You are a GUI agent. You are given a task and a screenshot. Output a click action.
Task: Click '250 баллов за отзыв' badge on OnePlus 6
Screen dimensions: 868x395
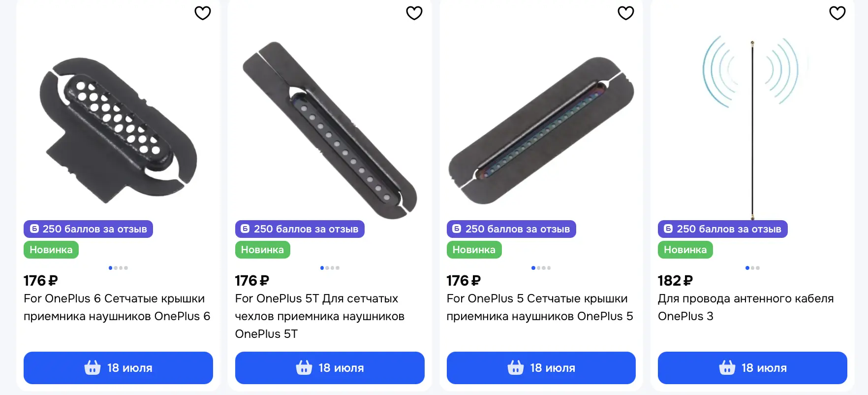89,229
